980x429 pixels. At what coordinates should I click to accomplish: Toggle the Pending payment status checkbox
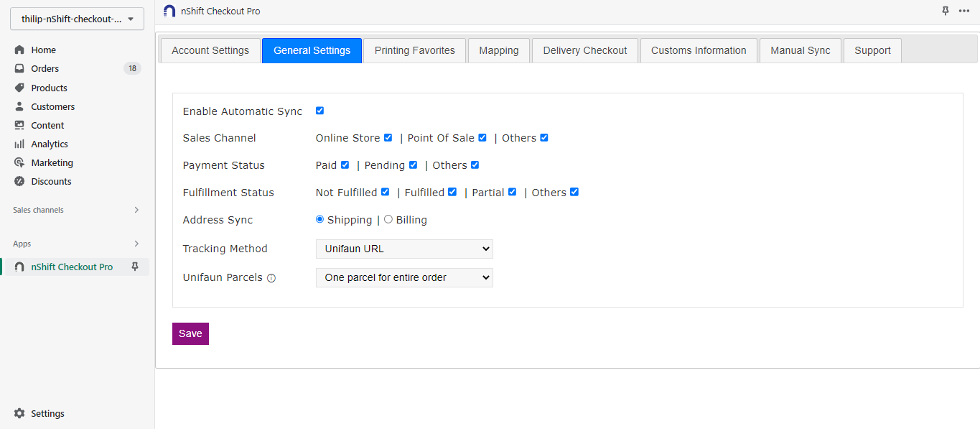413,165
